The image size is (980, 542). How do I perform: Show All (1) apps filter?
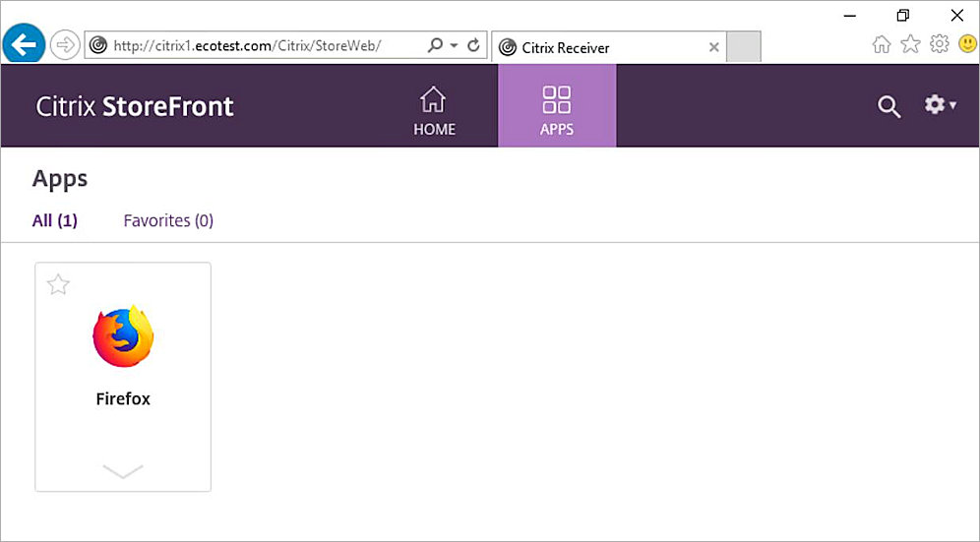click(x=55, y=220)
